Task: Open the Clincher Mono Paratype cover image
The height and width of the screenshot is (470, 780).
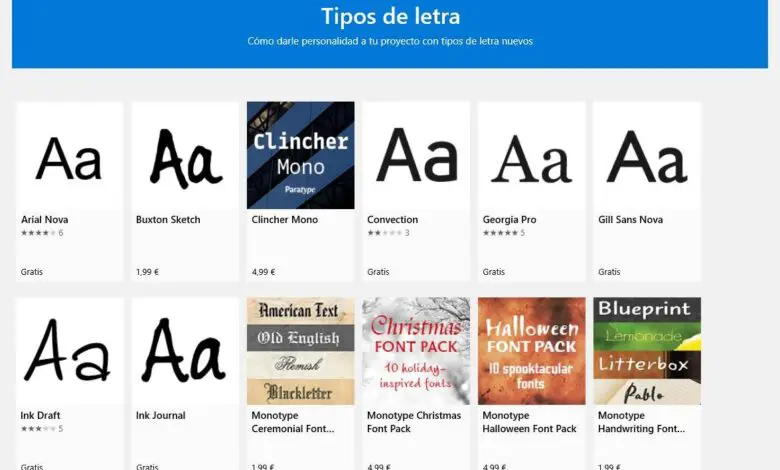Action: pyautogui.click(x=300, y=156)
